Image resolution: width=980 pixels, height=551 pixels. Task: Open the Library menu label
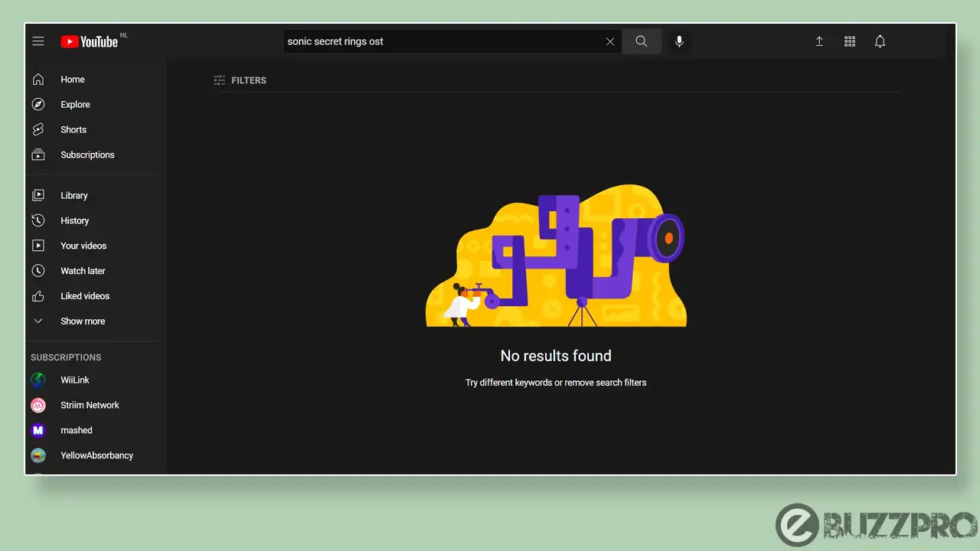74,196
